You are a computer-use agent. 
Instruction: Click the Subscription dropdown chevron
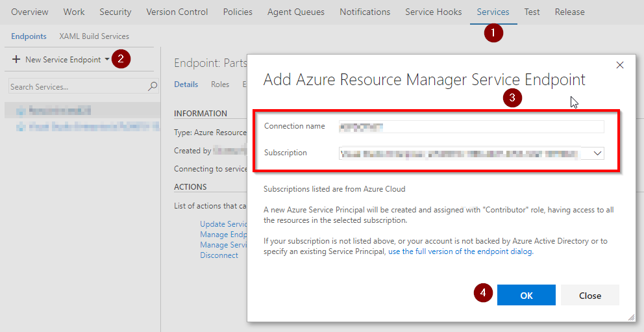598,153
